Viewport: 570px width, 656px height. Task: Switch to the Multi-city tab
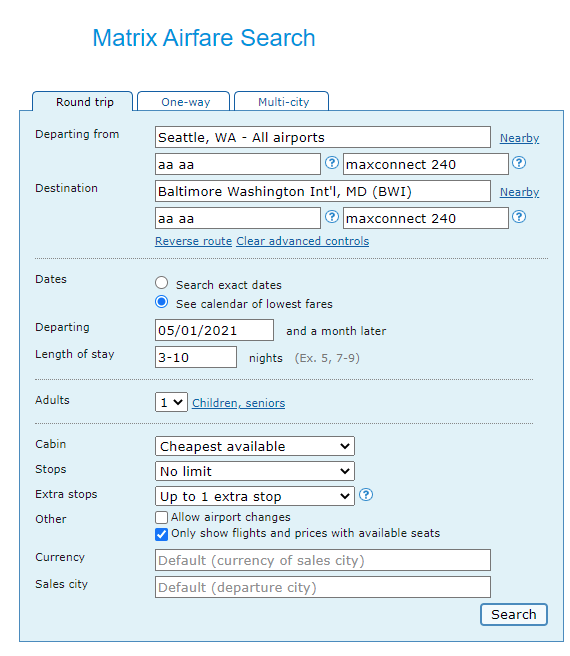point(282,102)
